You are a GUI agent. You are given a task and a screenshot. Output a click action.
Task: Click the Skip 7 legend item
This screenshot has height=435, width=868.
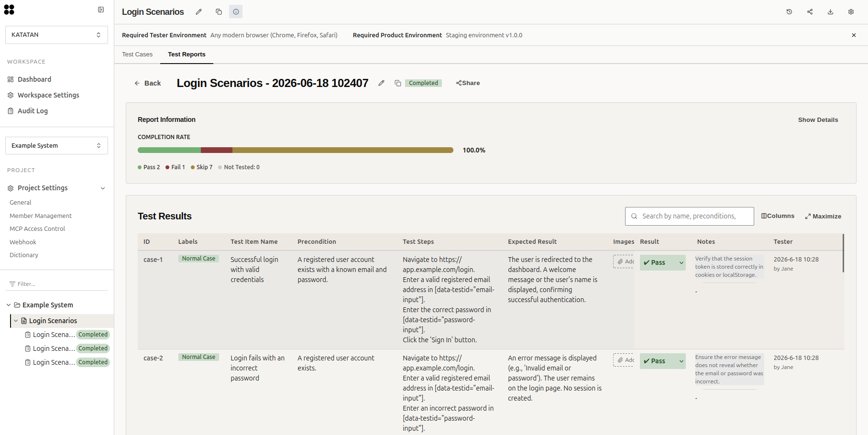coord(202,167)
